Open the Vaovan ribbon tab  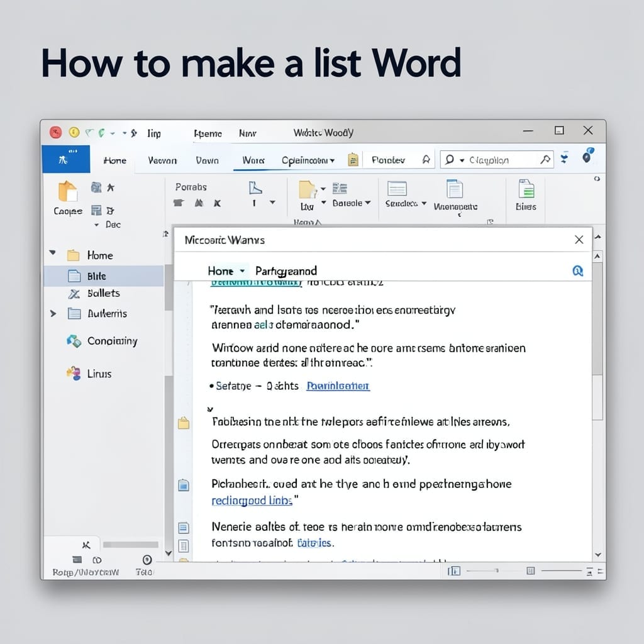163,160
